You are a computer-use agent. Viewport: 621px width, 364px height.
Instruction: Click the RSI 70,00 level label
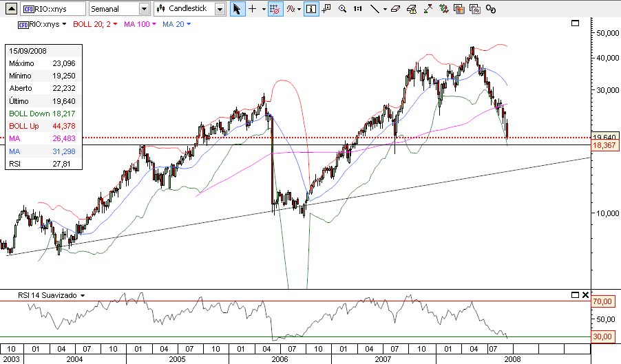click(602, 301)
